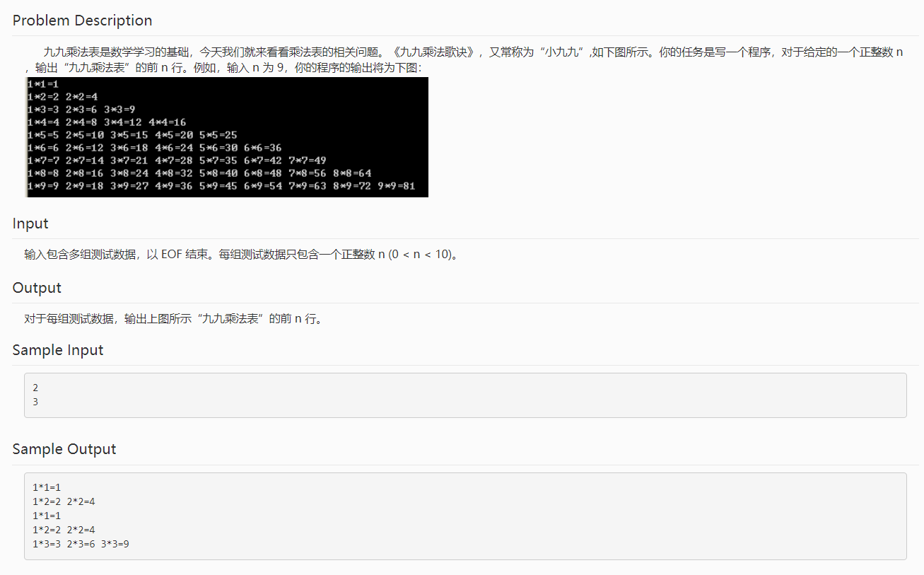The width and height of the screenshot is (924, 575).
Task: Select the word EOF in Input description
Action: [x=171, y=254]
